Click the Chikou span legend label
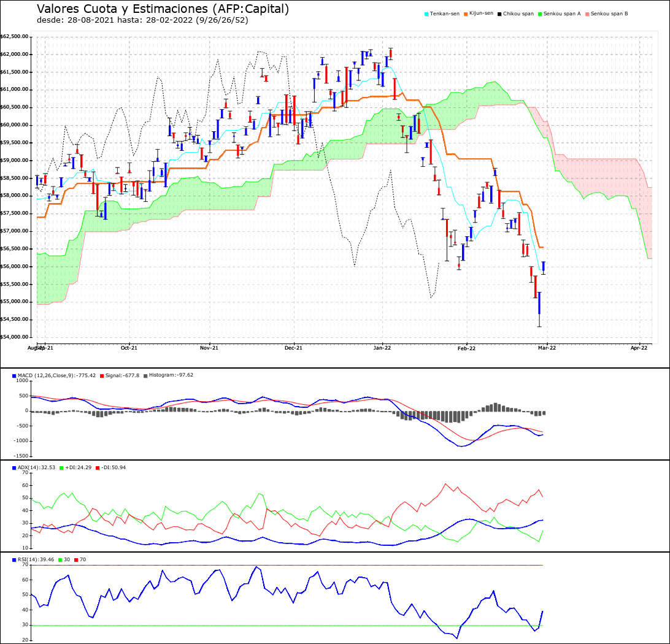The height and width of the screenshot is (644, 670). tap(518, 13)
